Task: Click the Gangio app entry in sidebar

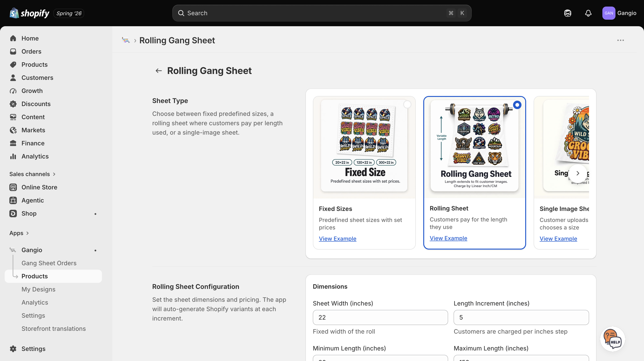Action: pos(53,250)
